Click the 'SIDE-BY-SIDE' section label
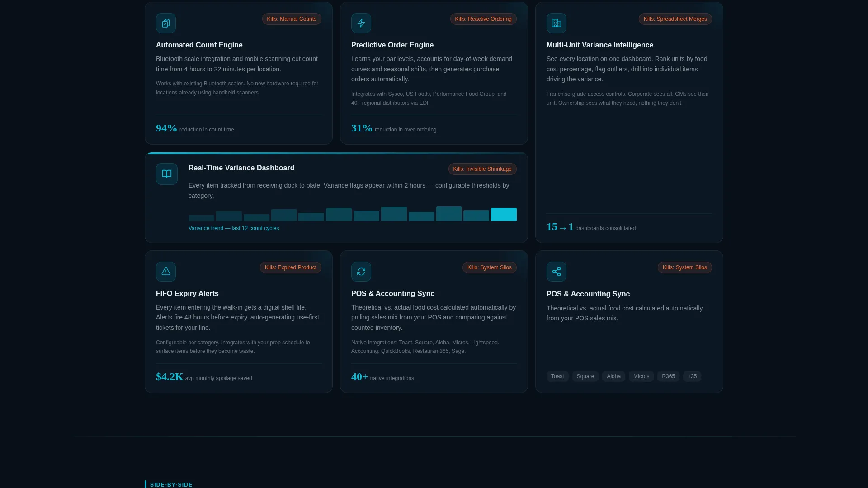This screenshot has height=488, width=868. coord(171,485)
